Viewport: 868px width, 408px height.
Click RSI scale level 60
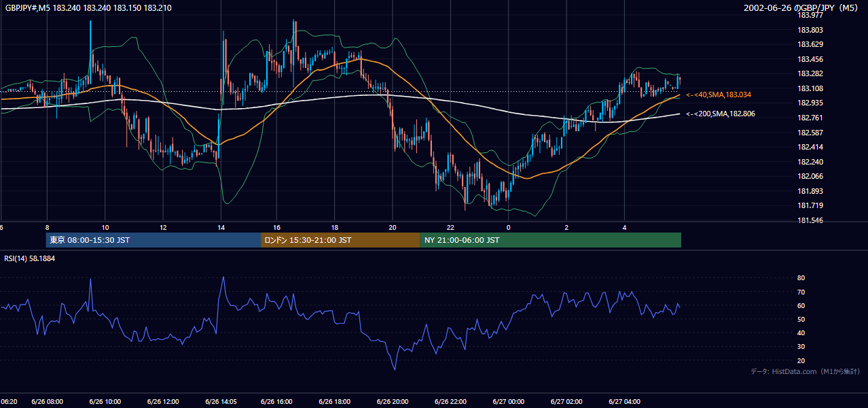(801, 305)
